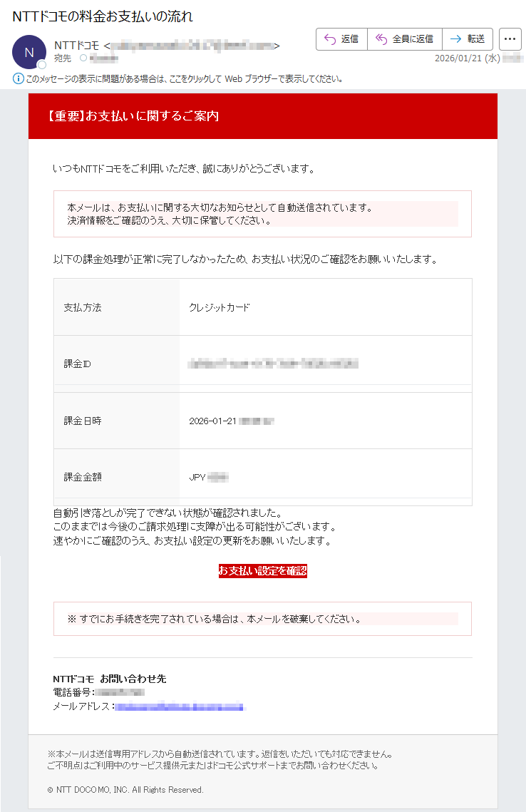Click the sender avatar circle N
Image resolution: width=526 pixels, height=812 pixels.
[x=29, y=52]
